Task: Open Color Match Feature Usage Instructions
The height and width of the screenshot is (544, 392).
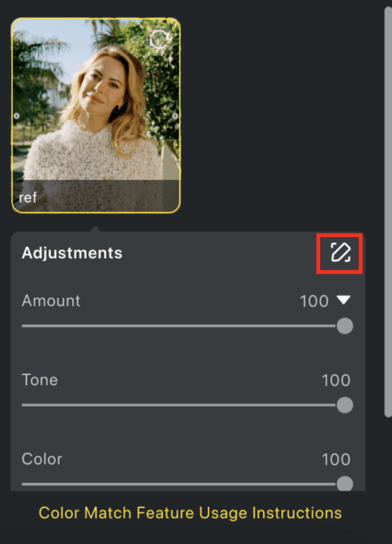Action: 190,513
